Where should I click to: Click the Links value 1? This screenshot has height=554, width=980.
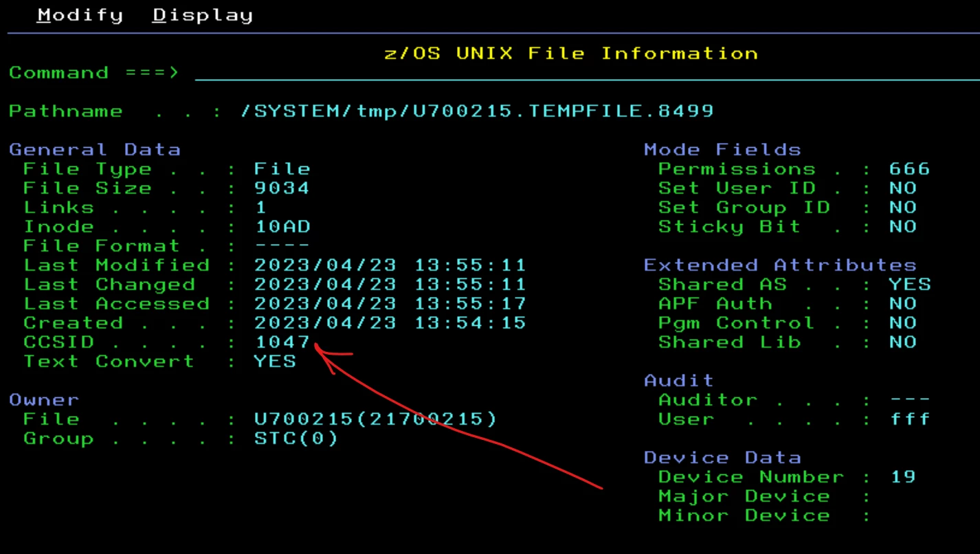click(260, 208)
